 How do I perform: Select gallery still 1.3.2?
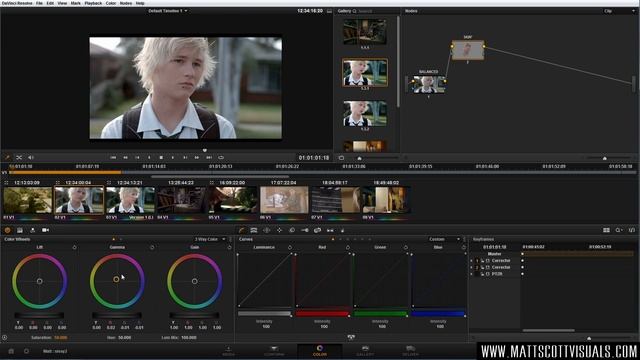(x=364, y=113)
